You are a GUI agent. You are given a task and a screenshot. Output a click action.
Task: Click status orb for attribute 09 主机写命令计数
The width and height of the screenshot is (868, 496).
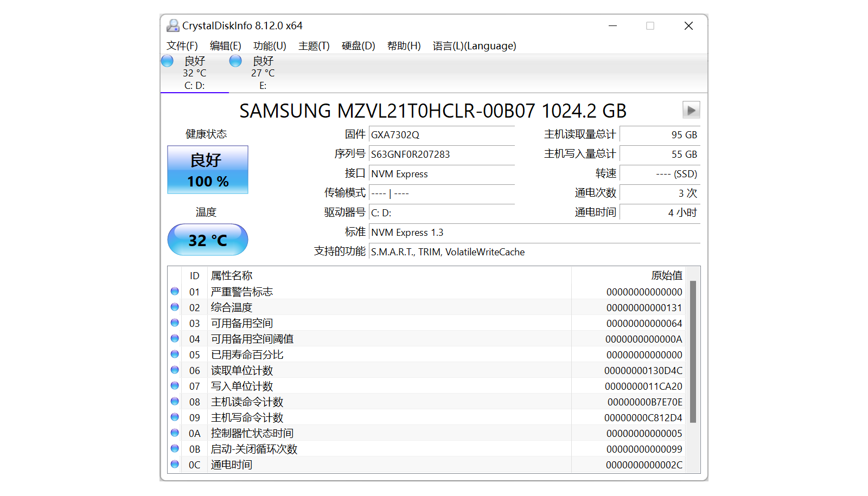coord(175,417)
